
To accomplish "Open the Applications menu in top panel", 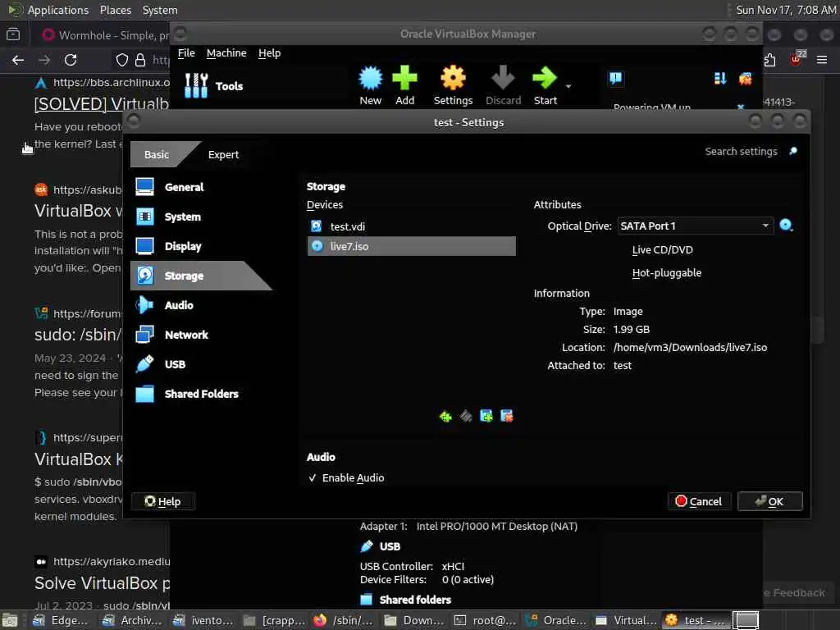I will pos(58,10).
